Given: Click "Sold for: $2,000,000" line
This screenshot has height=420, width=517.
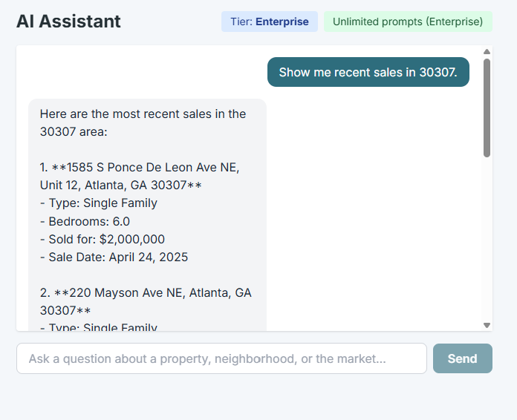Looking at the screenshot, I should coord(103,239).
